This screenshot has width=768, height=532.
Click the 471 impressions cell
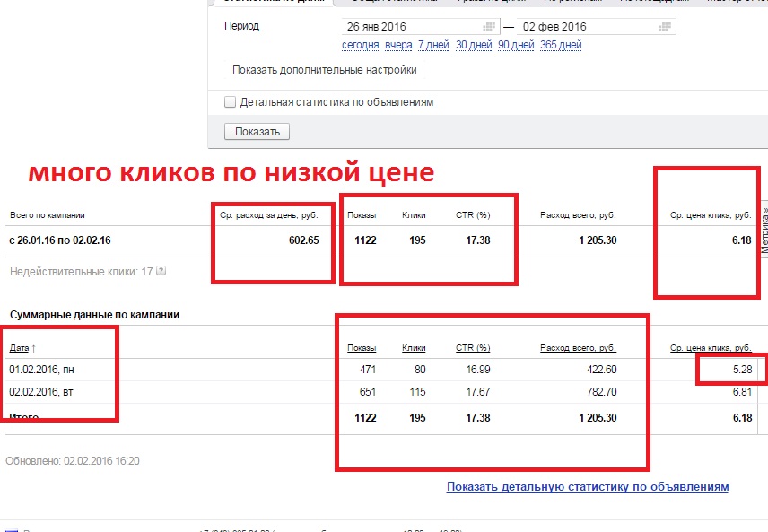pyautogui.click(x=368, y=370)
